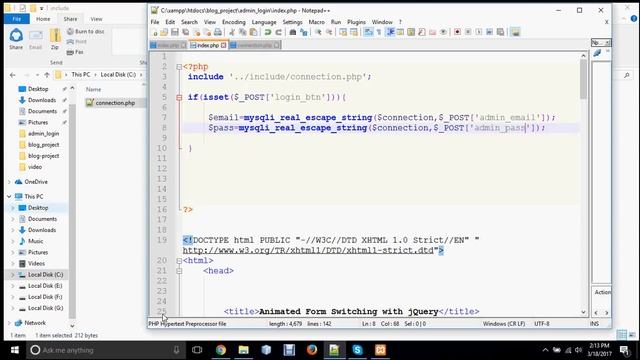Click the Zoom In toolbar icon

pyautogui.click(x=318, y=32)
